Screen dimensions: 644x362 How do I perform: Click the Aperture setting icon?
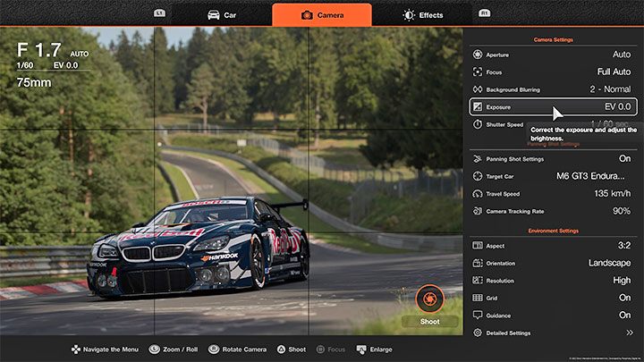pos(478,54)
